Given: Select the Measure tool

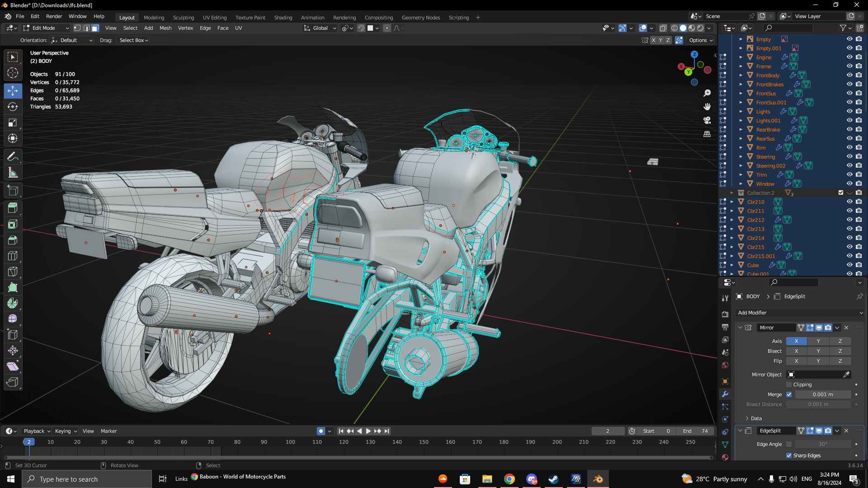Looking at the screenshot, I should [13, 173].
